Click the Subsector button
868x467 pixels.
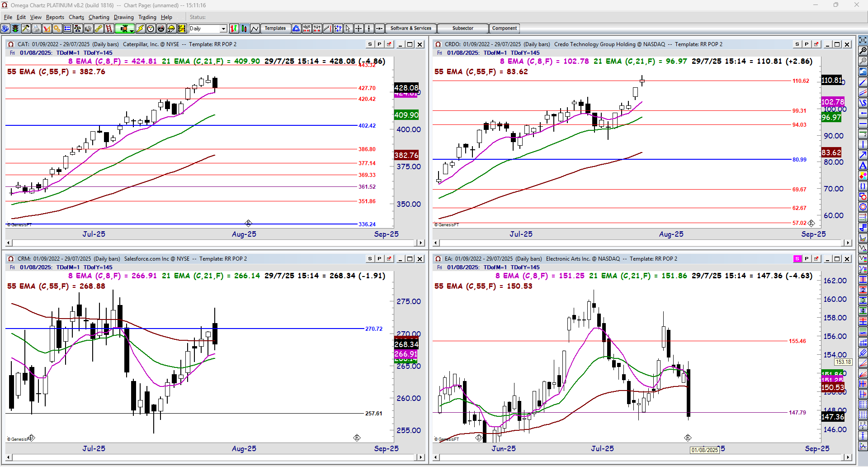463,29
